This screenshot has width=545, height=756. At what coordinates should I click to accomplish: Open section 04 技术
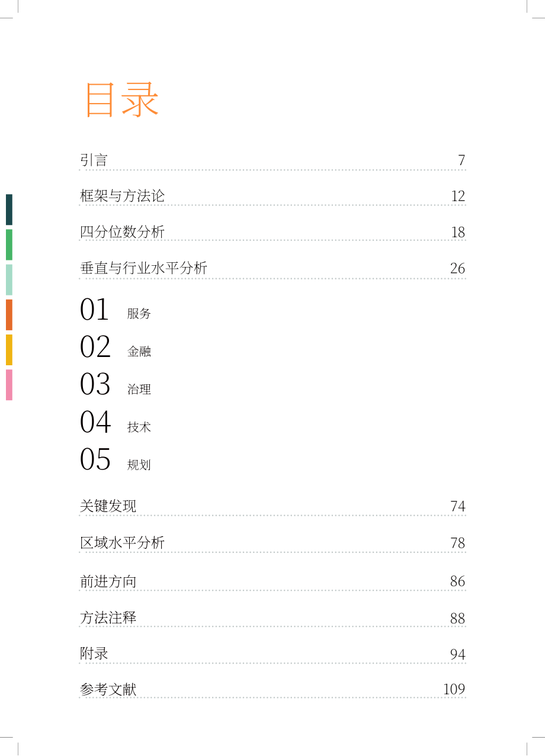tap(116, 423)
